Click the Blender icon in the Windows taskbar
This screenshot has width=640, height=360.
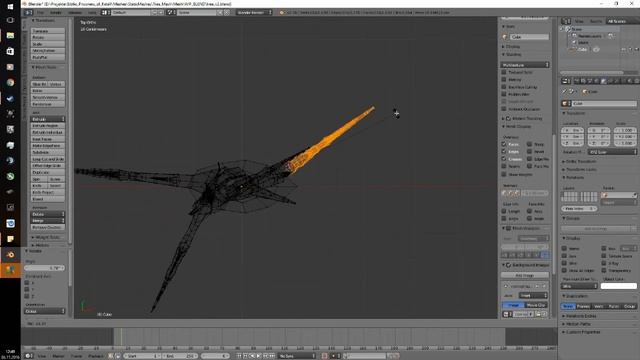(x=11, y=255)
